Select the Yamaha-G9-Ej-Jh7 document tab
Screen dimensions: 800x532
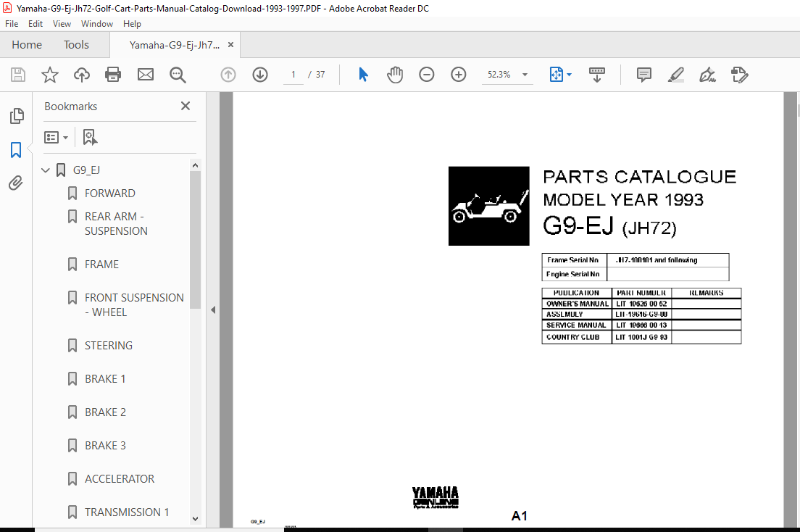coord(175,45)
